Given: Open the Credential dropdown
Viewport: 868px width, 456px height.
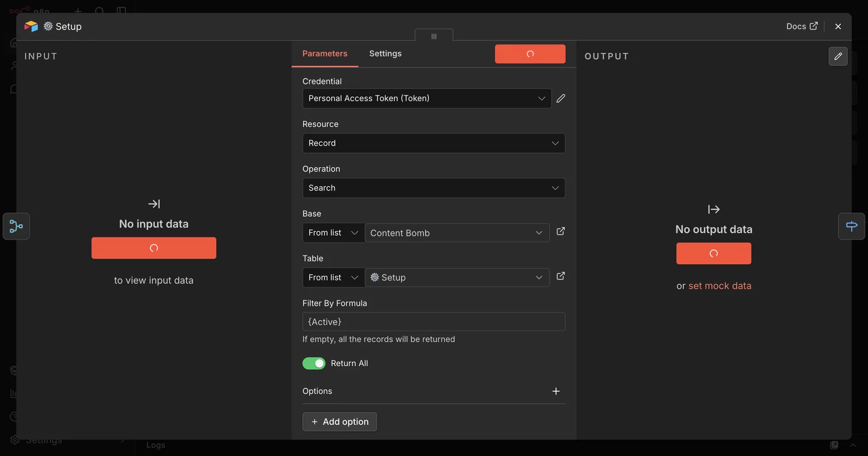Looking at the screenshot, I should 427,98.
